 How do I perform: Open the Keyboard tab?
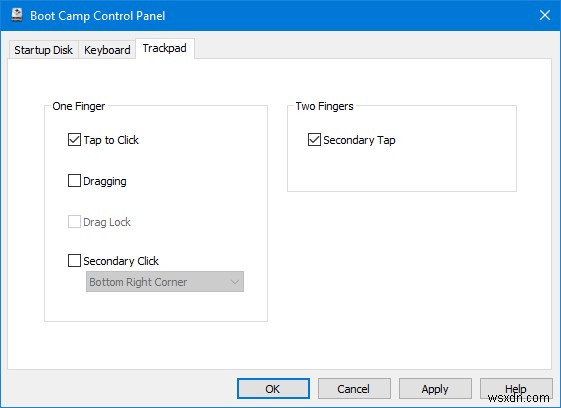pyautogui.click(x=107, y=50)
